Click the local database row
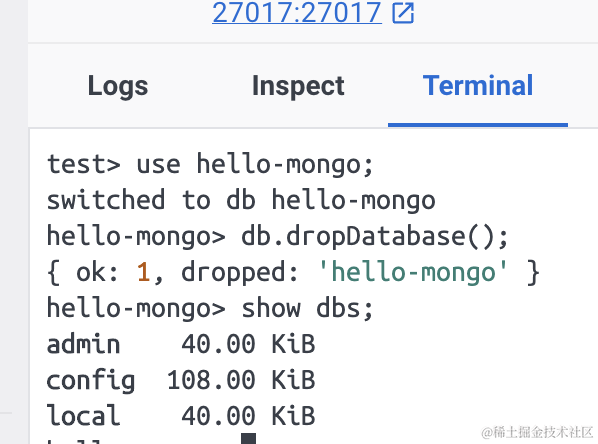This screenshot has width=598, height=444. click(x=181, y=416)
